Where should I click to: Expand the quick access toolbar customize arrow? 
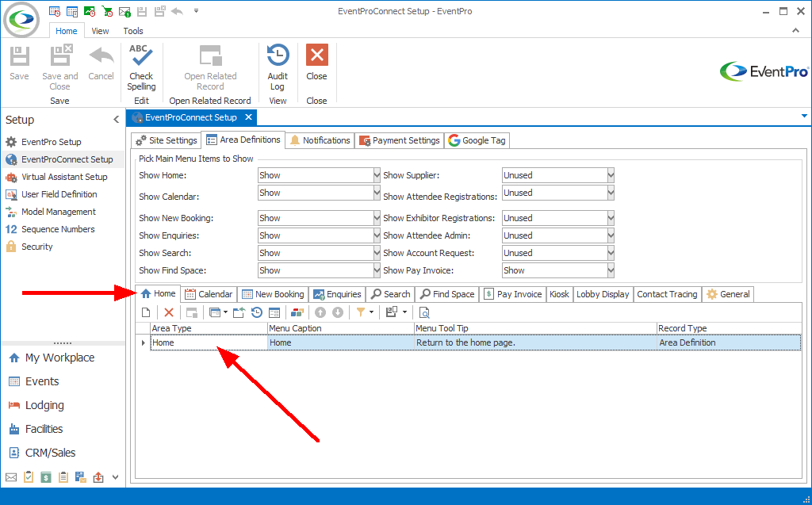click(x=197, y=11)
